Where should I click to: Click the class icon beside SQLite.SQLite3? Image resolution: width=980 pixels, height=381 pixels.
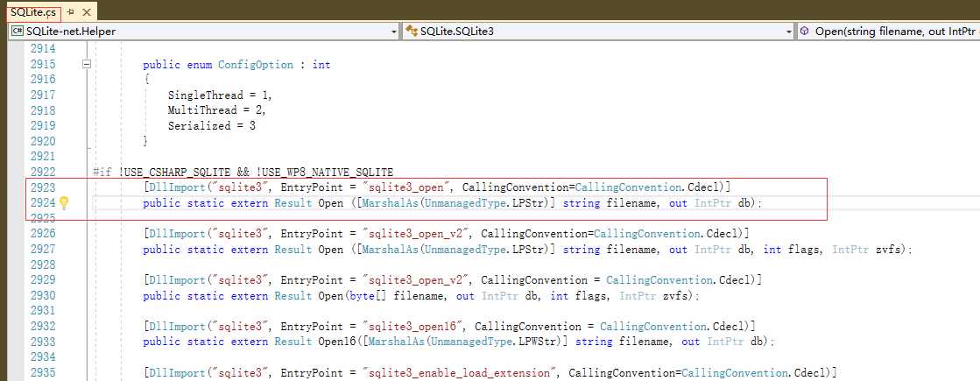[x=412, y=31]
